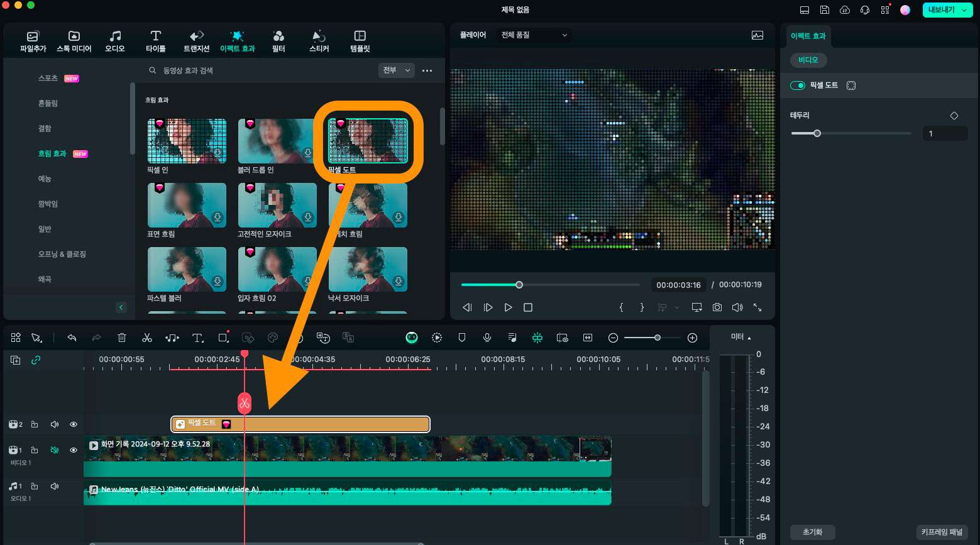The image size is (980, 545).
Task: Toggle the 픽셀 도트 effect switch on/off
Action: pos(798,85)
